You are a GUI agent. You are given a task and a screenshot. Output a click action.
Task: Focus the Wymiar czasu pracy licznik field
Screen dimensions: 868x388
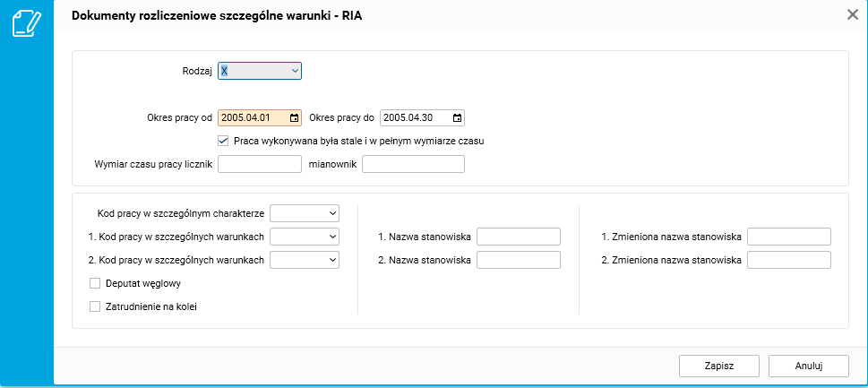point(260,164)
